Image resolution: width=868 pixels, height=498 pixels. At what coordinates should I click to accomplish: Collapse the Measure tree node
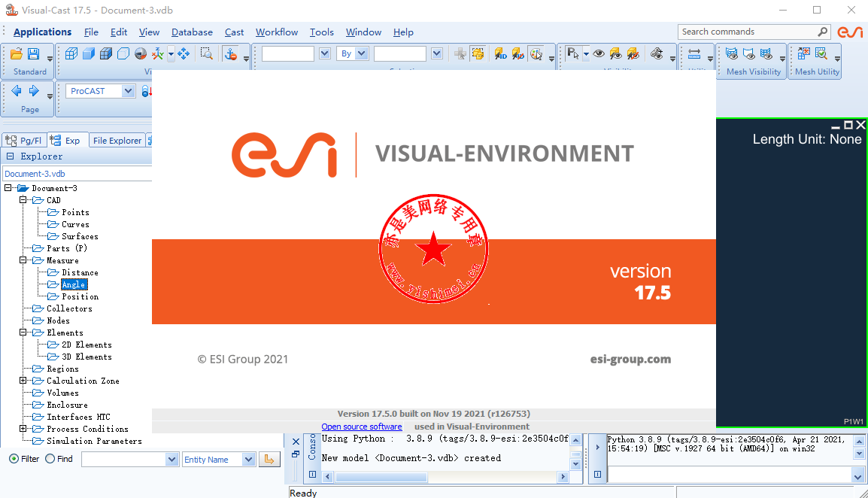pos(23,260)
